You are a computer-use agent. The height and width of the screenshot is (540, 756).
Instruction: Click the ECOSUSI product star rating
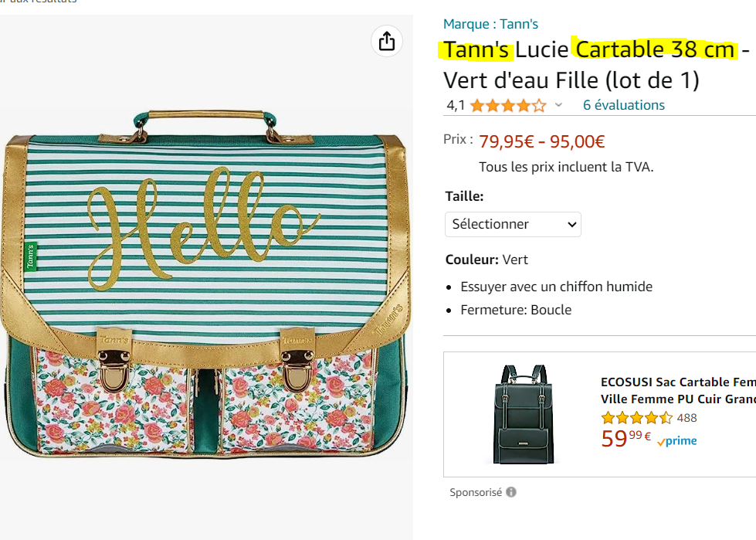637,418
